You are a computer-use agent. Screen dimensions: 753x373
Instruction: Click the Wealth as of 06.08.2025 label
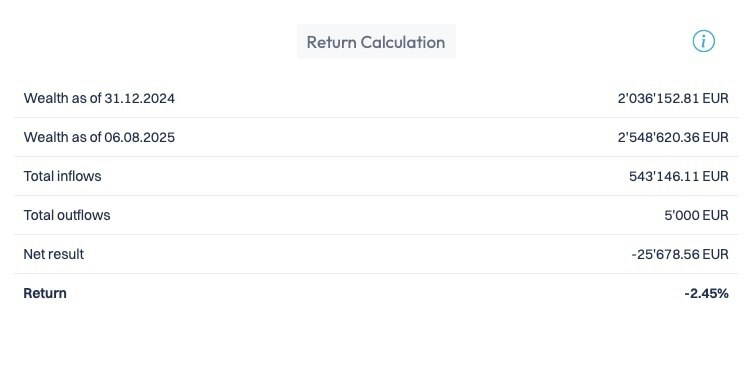coord(99,137)
